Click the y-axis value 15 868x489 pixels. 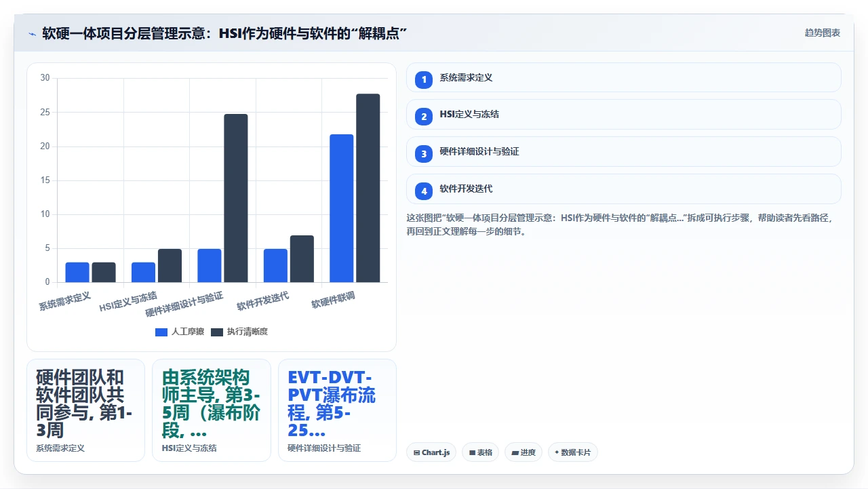point(45,180)
